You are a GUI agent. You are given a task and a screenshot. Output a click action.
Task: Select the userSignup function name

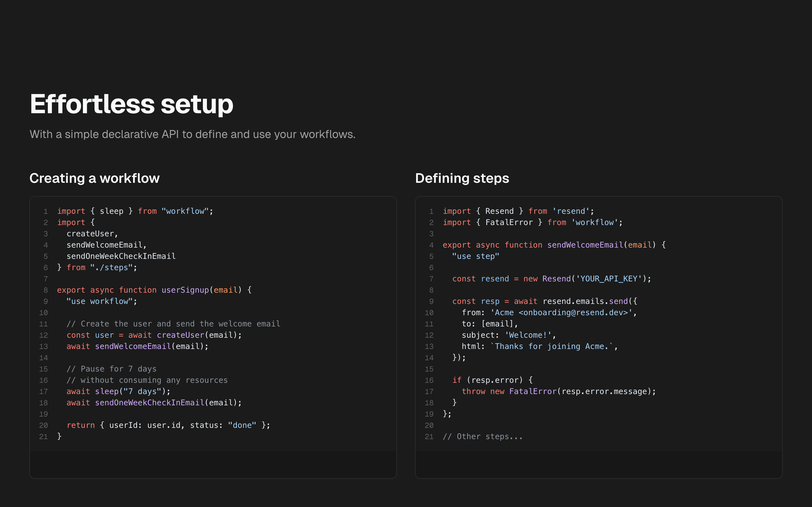(x=185, y=290)
